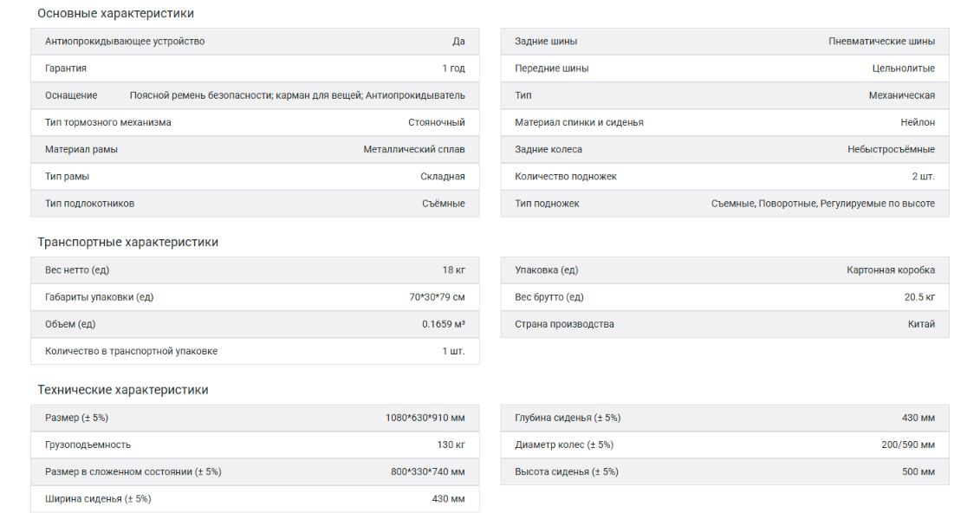980x526 pixels.
Task: Select the "200/590 мм" wheel diameter value
Action: (x=908, y=445)
